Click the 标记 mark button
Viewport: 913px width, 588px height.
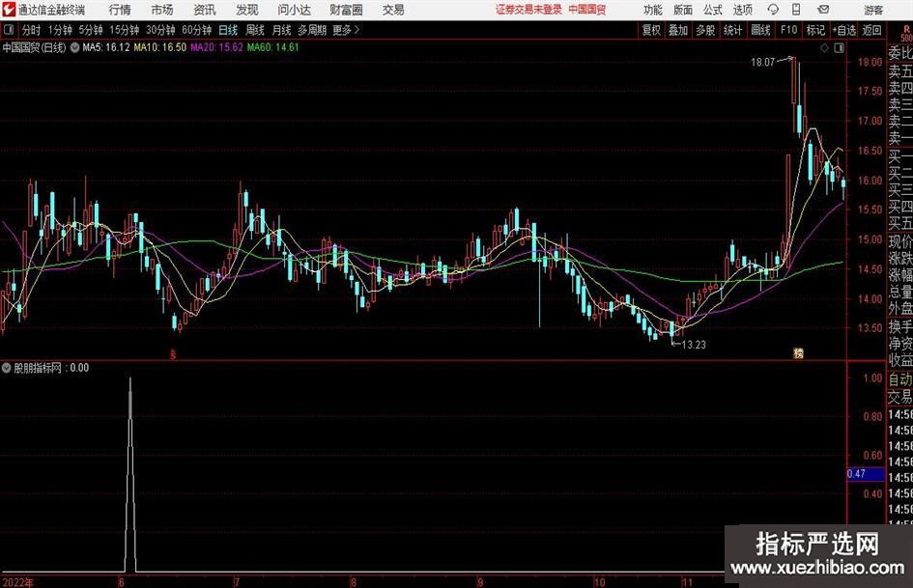(815, 30)
